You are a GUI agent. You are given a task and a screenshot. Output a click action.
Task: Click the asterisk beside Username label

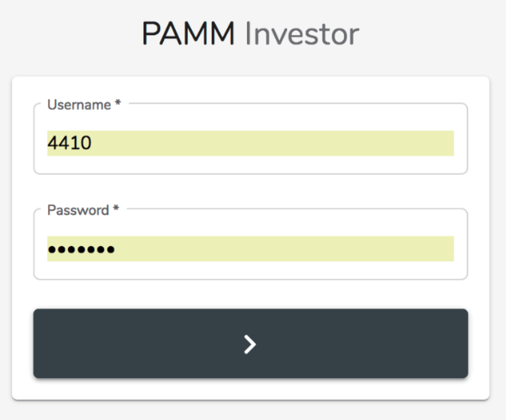tap(118, 103)
